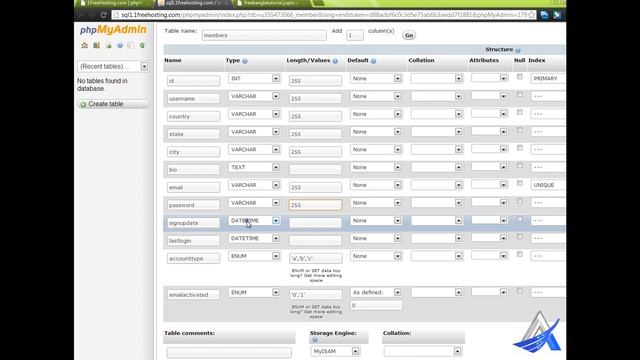
Task: Open table Collation dropdown at bottom
Action: click(422, 351)
